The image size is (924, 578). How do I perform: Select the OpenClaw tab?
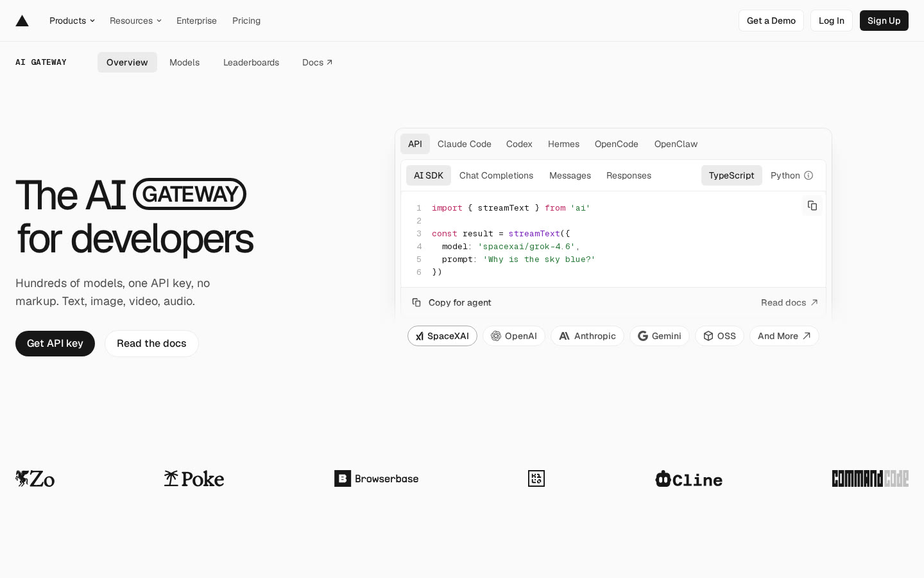(676, 144)
